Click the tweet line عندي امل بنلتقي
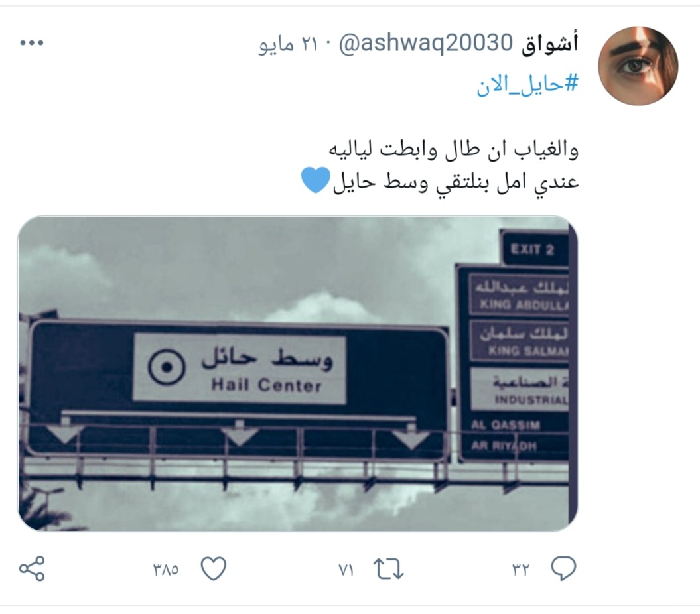 456,181
